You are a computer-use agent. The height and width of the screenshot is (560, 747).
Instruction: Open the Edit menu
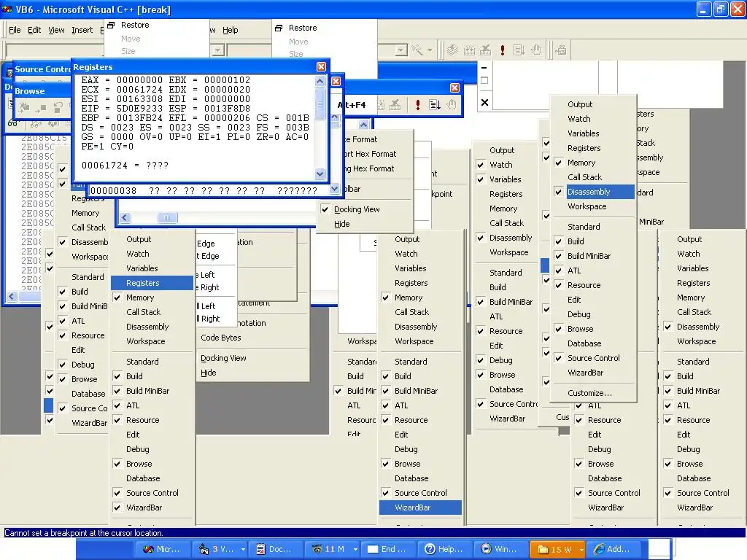pos(34,30)
